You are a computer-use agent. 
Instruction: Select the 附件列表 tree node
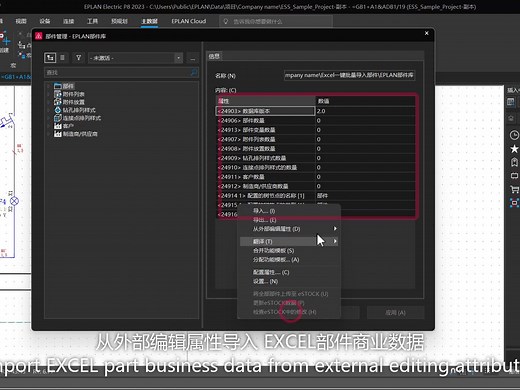(x=74, y=94)
